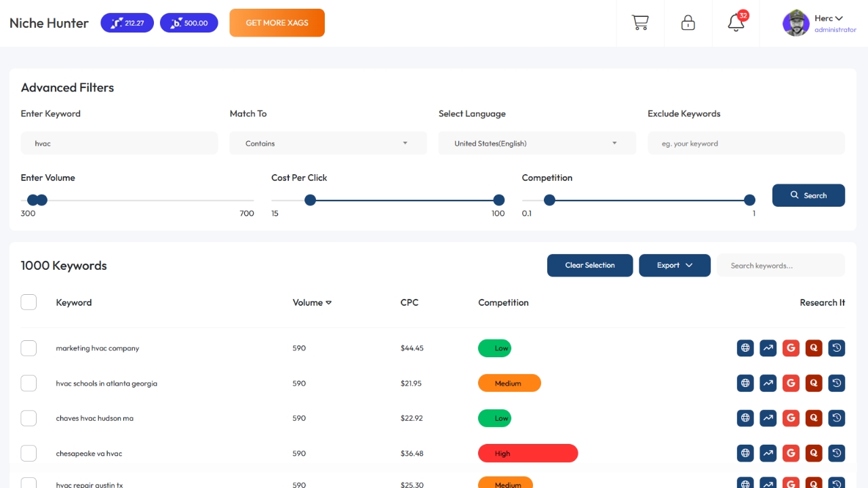Click the padlock icon in header
Viewport: 868px width, 488px height.
pos(688,23)
